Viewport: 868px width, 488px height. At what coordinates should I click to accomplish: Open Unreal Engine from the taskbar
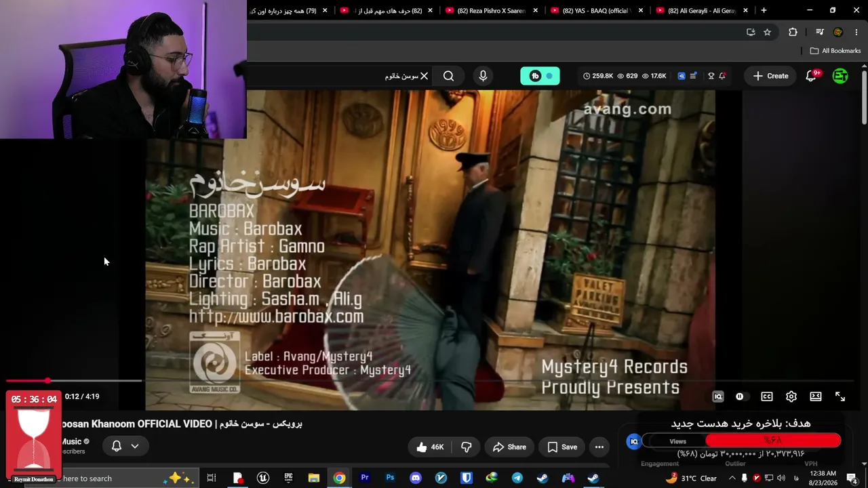click(263, 478)
